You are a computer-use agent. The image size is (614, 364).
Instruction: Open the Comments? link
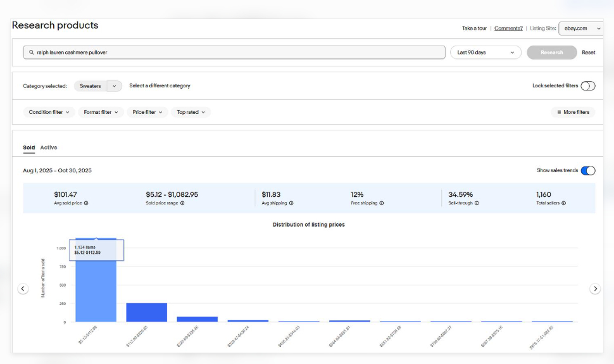click(x=508, y=28)
